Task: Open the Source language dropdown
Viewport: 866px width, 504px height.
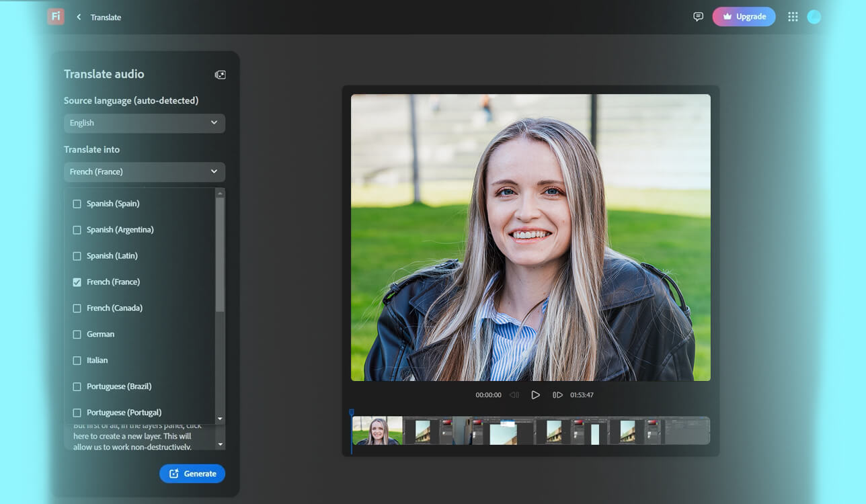Action: [x=144, y=123]
